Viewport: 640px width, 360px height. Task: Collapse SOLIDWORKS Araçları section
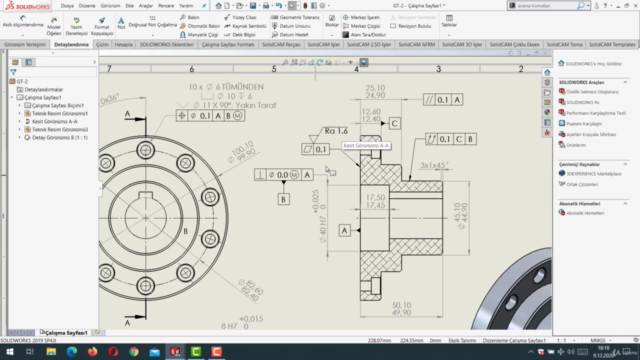click(625, 82)
